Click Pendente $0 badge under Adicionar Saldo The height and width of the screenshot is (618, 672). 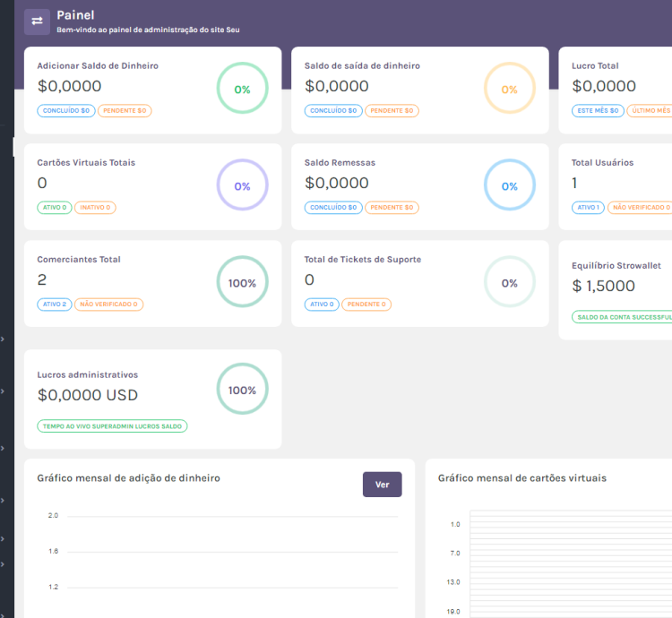pos(125,111)
